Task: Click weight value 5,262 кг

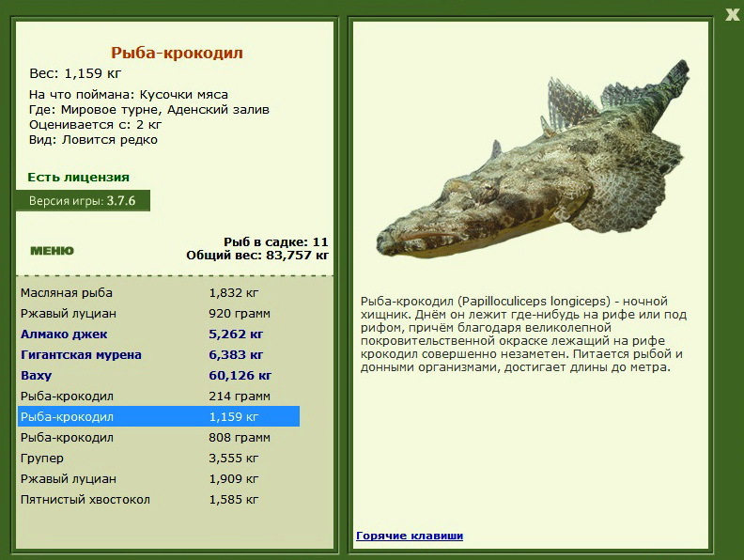Action: pos(236,334)
